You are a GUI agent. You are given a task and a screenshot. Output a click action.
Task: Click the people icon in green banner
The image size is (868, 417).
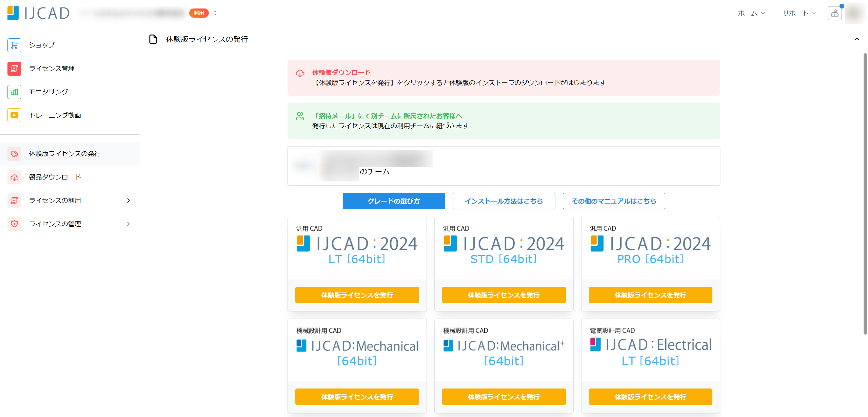click(300, 116)
